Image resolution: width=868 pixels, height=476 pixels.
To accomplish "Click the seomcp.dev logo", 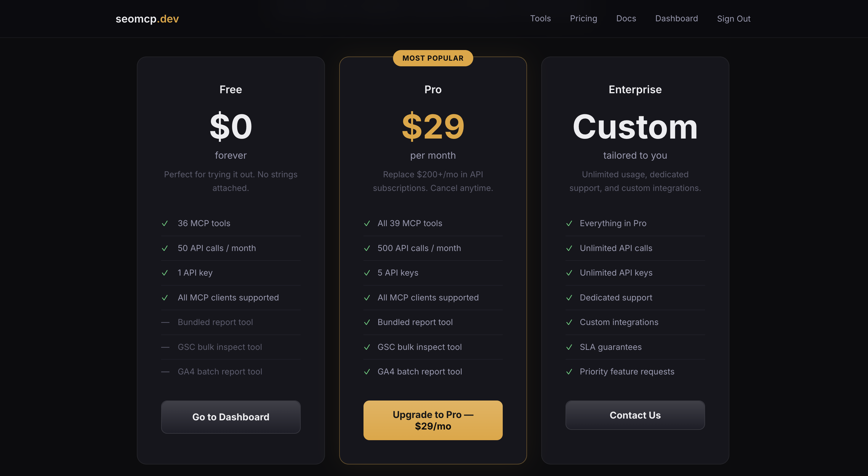I will (x=147, y=19).
